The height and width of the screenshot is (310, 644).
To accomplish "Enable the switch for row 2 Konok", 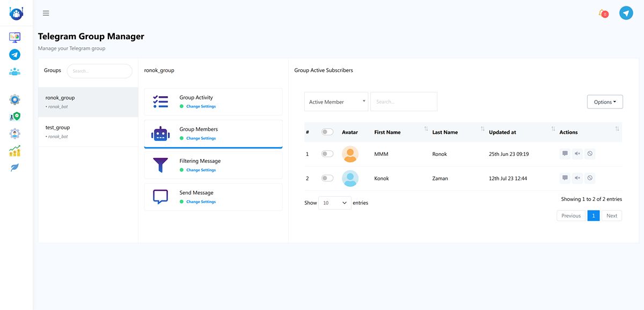I will [x=327, y=178].
